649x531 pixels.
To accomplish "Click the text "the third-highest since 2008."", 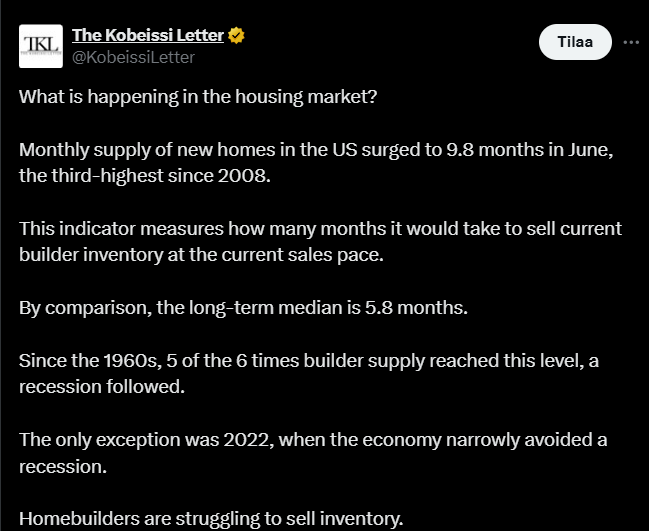I will click(145, 176).
